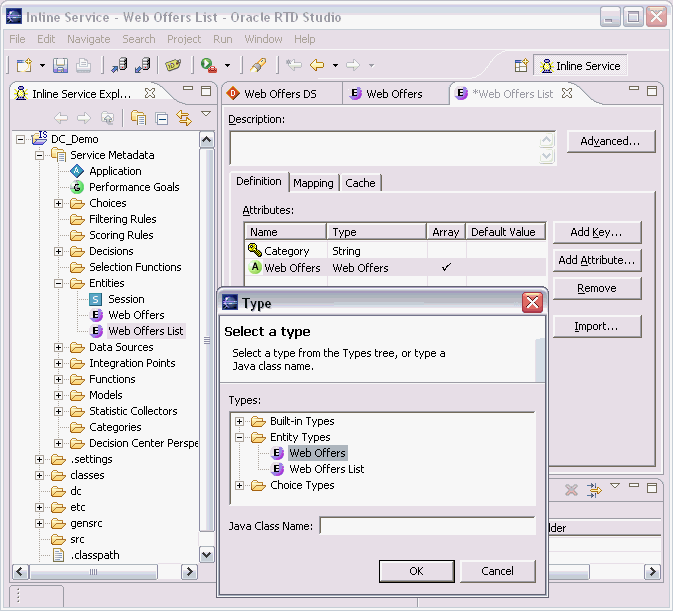Click the grey X icon in bottom panel

571,490
